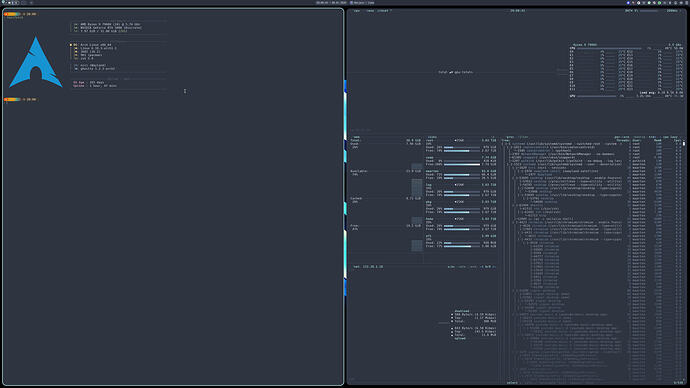The height and width of the screenshot is (388, 690).
Task: Click the cpu box label in btop
Action: (x=356, y=11)
